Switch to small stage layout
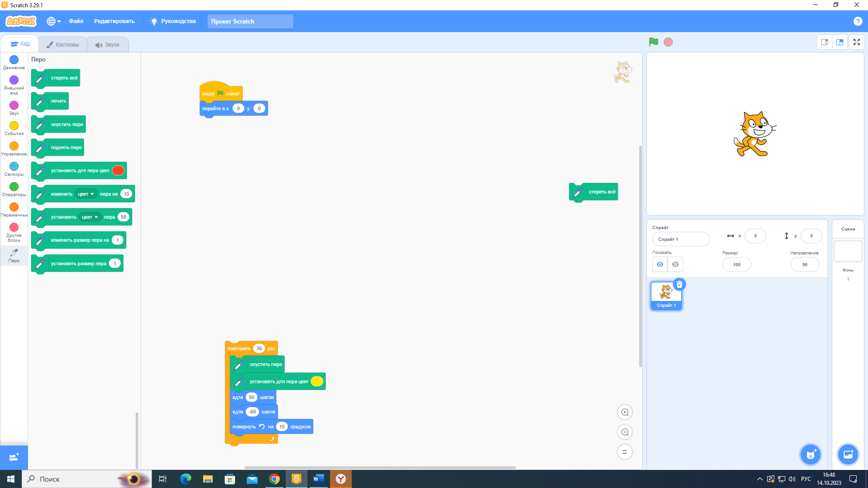The height and width of the screenshot is (488, 868). [825, 42]
